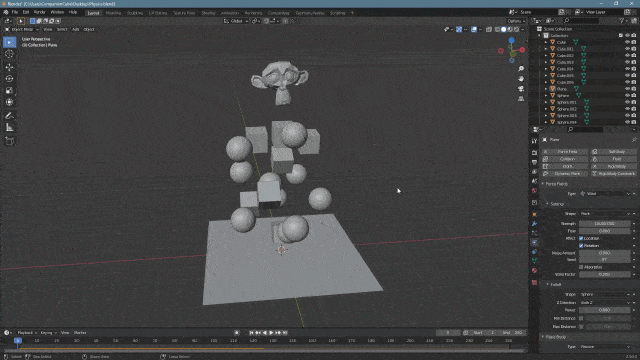Open the Render properties tab
The width and height of the screenshot is (640, 360).
(x=534, y=153)
